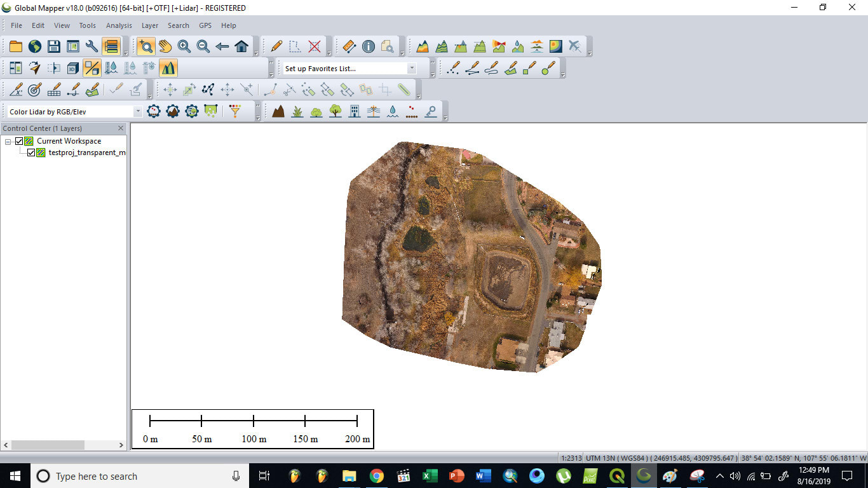Image resolution: width=868 pixels, height=488 pixels.
Task: Click the Digitizer pencil tool
Action: click(276, 46)
